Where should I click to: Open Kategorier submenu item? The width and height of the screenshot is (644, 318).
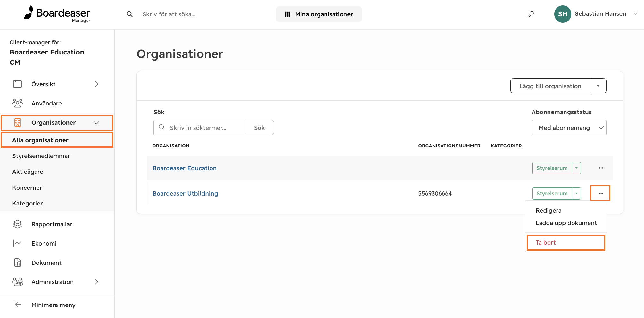tap(27, 203)
